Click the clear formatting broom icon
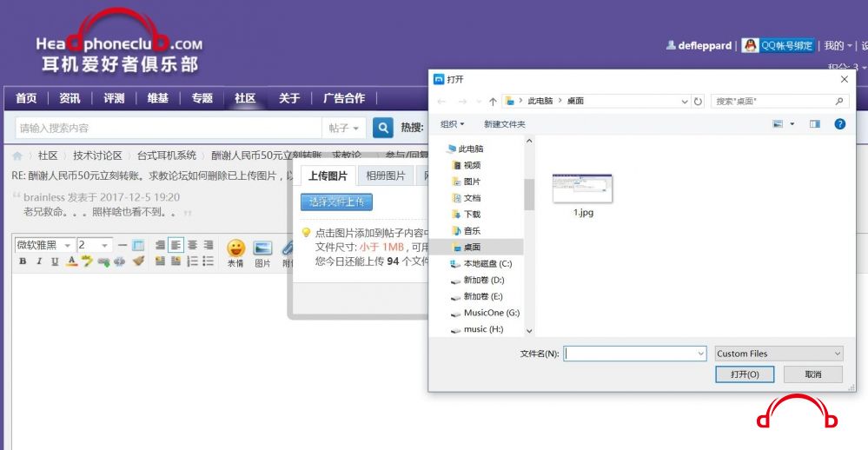Screen dimensions: 868x450 tap(138, 261)
